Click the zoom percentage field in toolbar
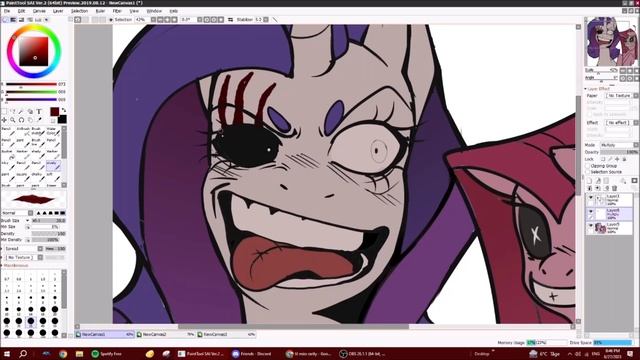The image size is (640, 360). [x=141, y=20]
